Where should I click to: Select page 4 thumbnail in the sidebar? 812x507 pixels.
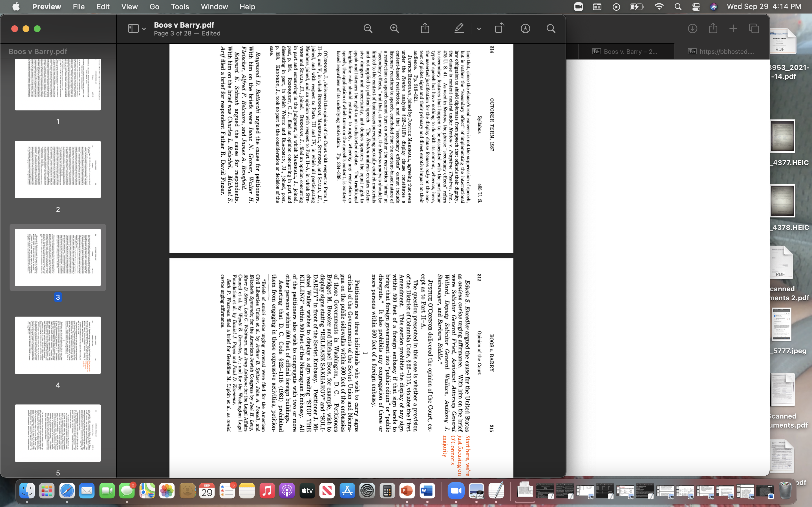pos(58,345)
